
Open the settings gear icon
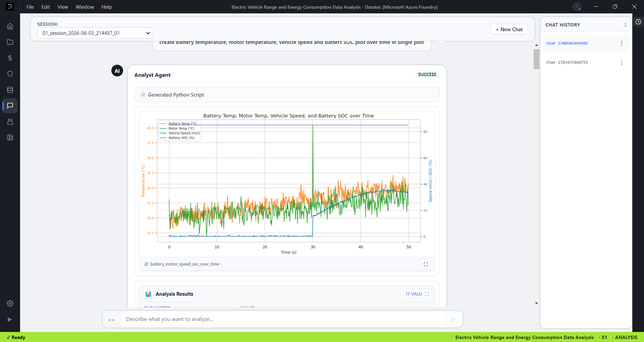point(10,303)
